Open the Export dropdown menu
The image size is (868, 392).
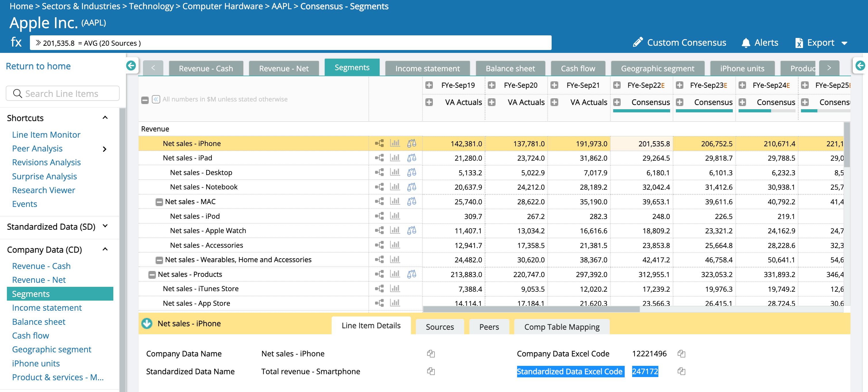(844, 43)
